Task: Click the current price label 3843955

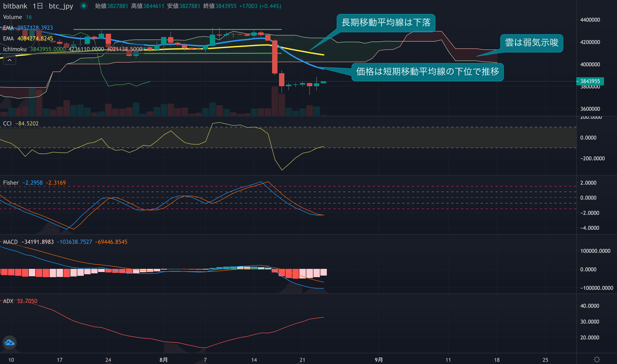Action: (590, 81)
